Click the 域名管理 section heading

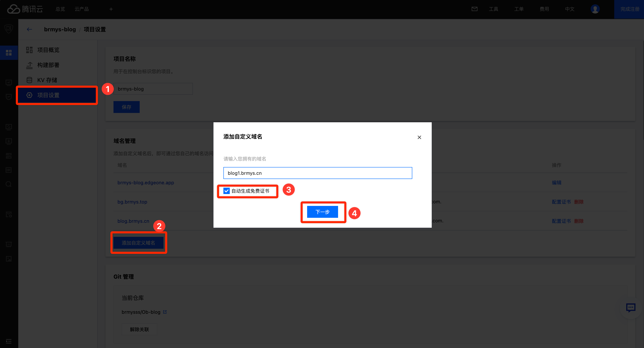[x=125, y=141]
